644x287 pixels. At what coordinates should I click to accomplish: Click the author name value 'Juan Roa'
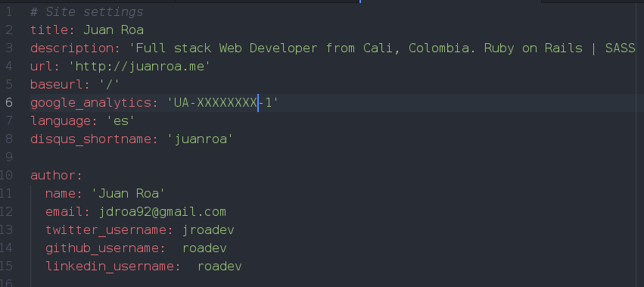(128, 194)
